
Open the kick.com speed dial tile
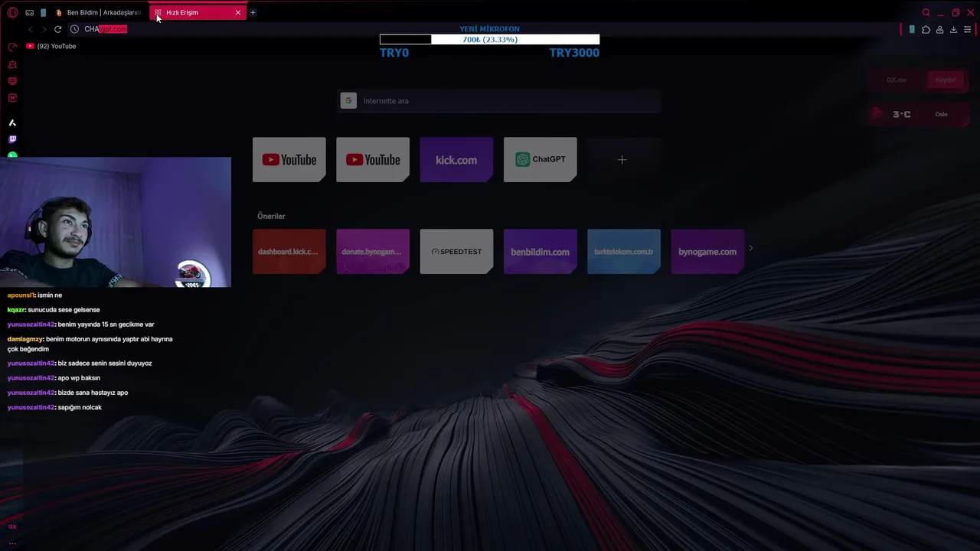[456, 160]
